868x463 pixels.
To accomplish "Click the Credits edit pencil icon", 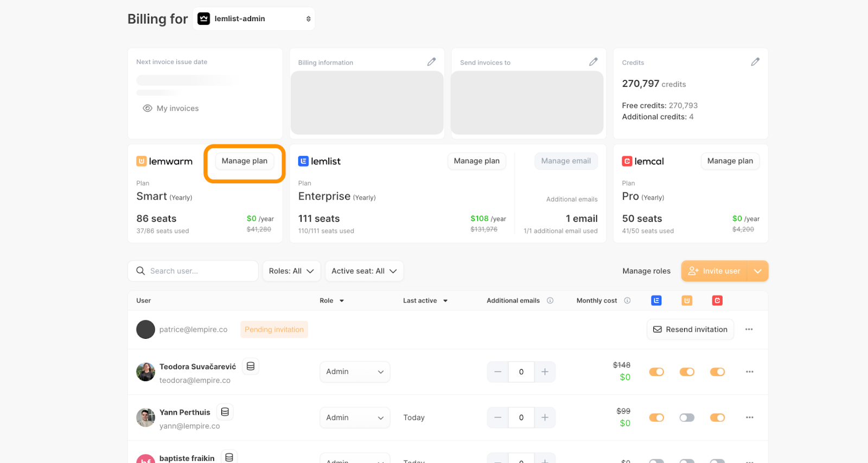I will (755, 62).
